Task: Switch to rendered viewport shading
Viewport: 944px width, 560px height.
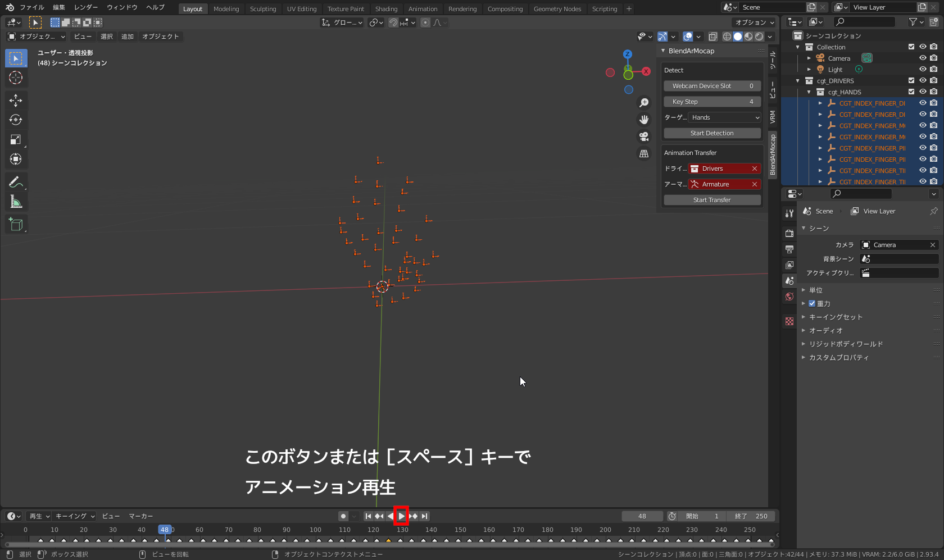Action: 759,37
